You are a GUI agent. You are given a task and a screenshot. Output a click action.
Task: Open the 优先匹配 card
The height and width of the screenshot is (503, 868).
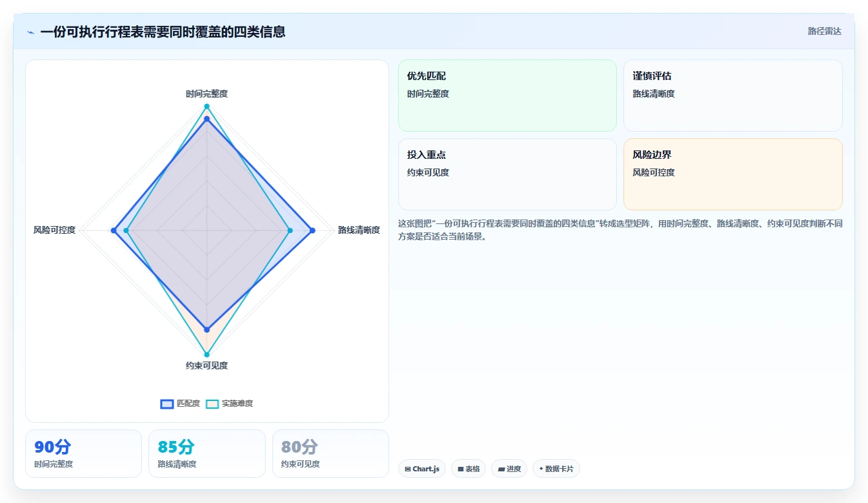click(x=507, y=96)
